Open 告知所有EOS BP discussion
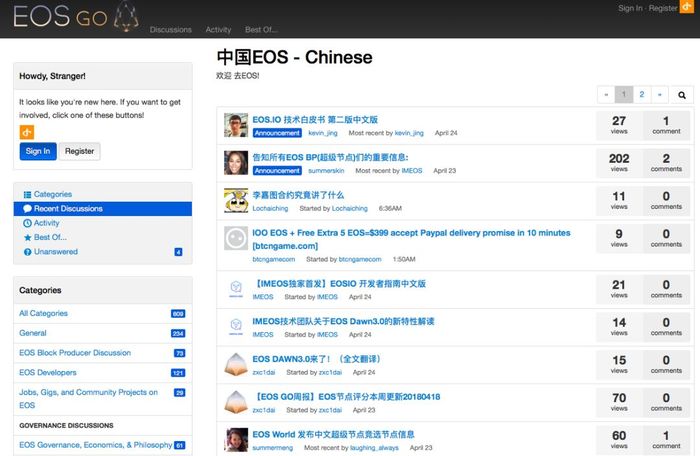This screenshot has width=700, height=456. (330, 157)
